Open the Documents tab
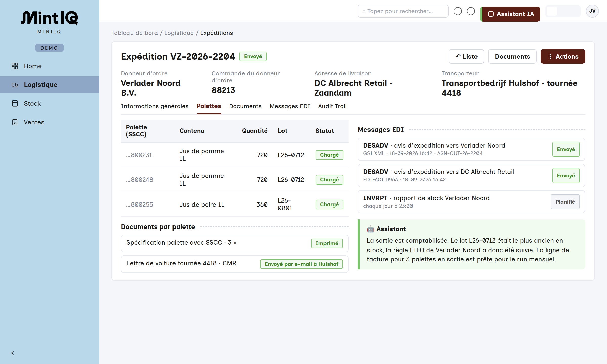 pyautogui.click(x=245, y=106)
